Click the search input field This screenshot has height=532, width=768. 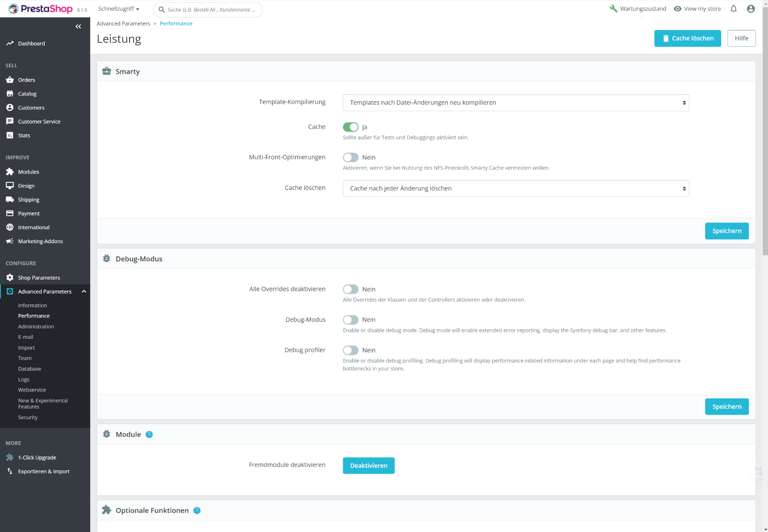[211, 10]
